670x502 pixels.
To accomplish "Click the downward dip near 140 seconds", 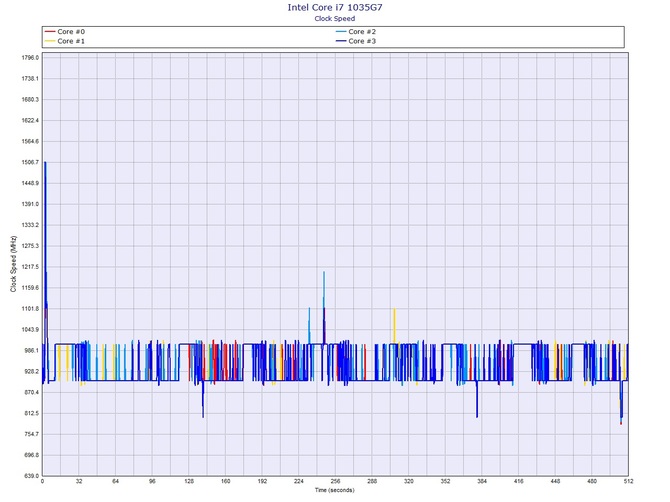I will (203, 399).
